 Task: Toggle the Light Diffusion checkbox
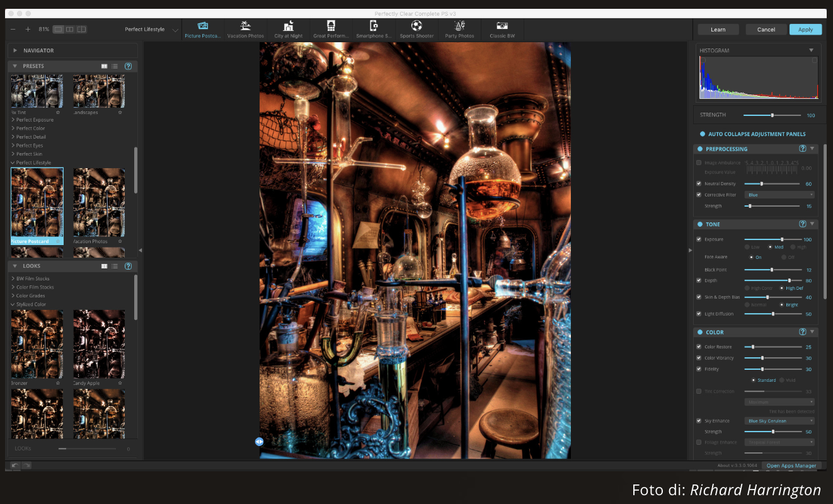699,314
